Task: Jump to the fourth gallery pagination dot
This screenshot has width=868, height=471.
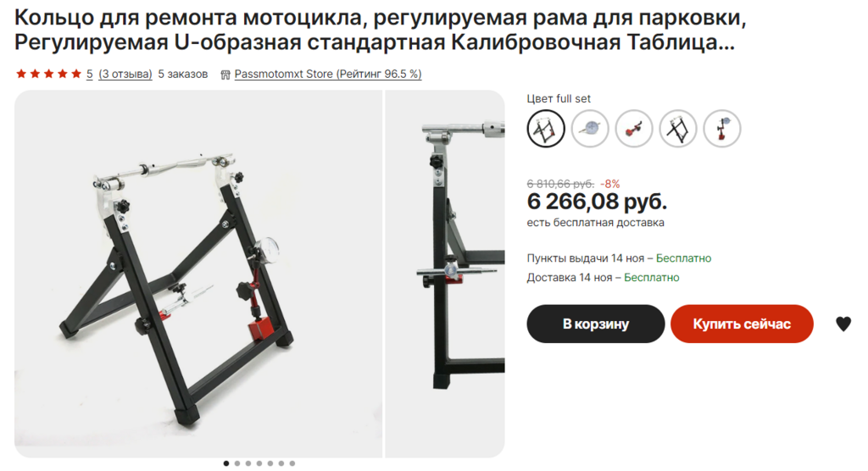Action: point(259,463)
